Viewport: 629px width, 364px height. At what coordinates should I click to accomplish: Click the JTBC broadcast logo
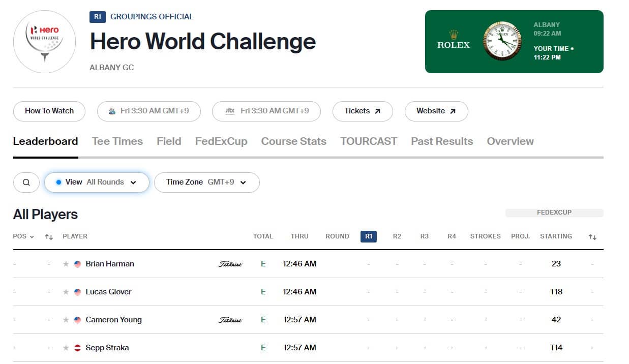[230, 111]
